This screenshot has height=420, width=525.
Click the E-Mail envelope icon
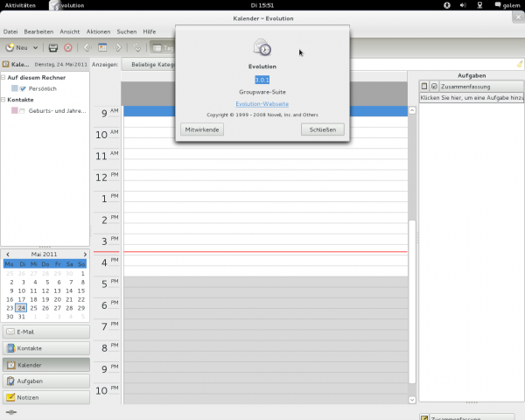pyautogui.click(x=10, y=332)
